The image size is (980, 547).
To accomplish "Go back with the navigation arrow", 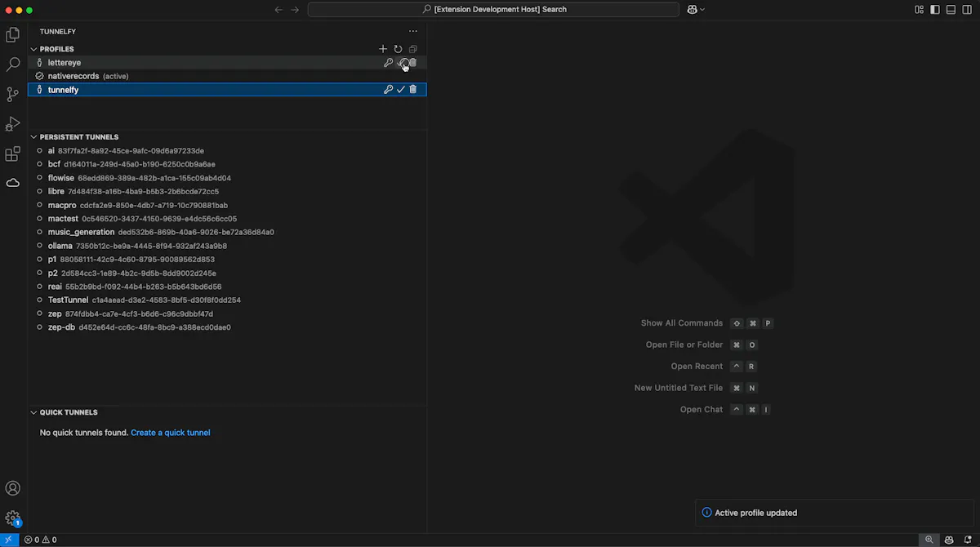I will pyautogui.click(x=278, y=10).
